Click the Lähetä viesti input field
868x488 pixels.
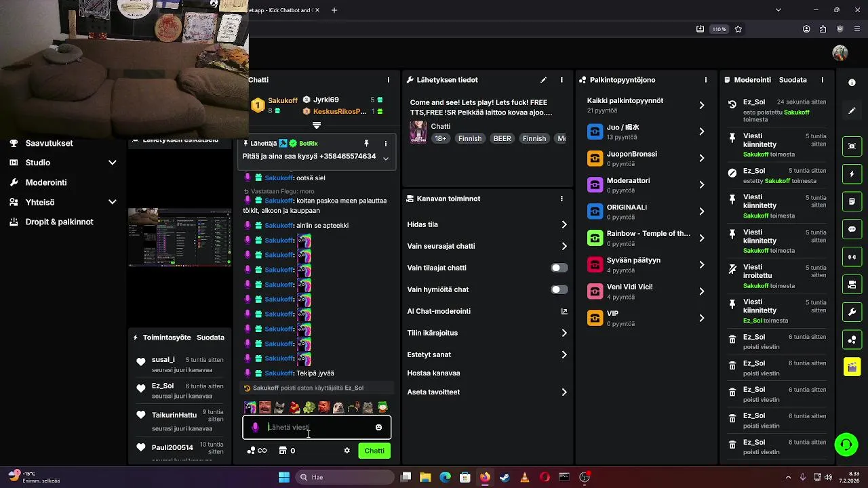(x=316, y=428)
